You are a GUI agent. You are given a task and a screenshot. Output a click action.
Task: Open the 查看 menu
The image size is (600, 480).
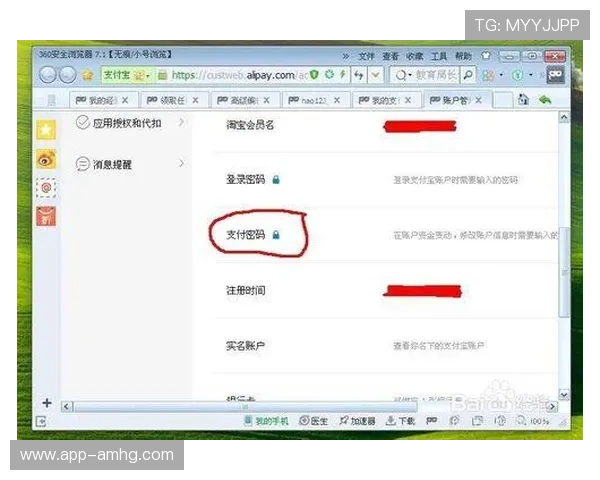[x=390, y=57]
